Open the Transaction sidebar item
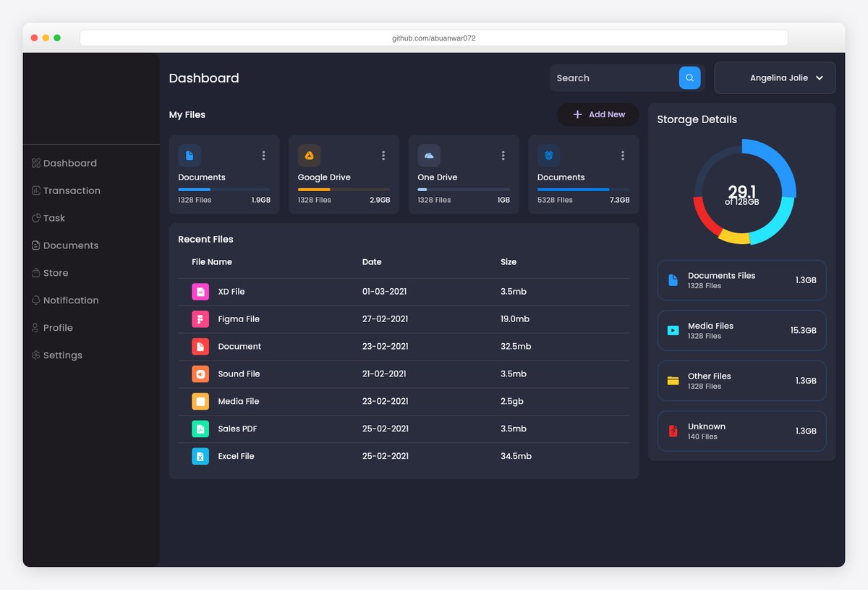The image size is (868, 590). [72, 191]
